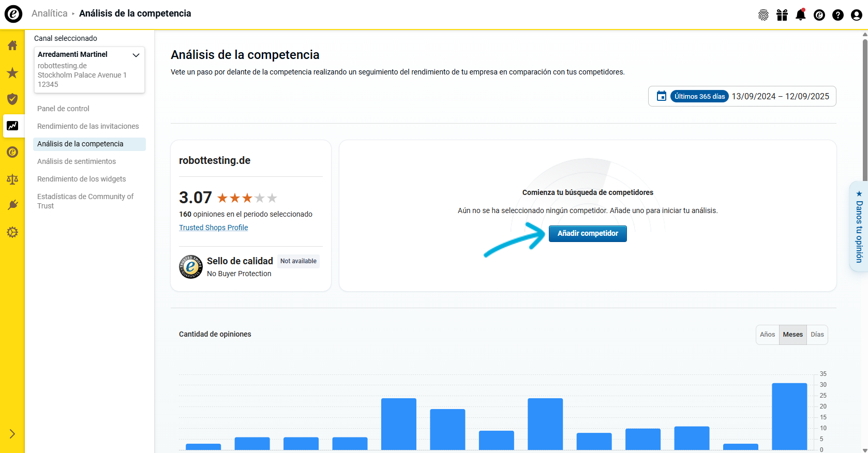Screen dimensions: 868x453
Task: Switch chart view to Años
Action: pyautogui.click(x=767, y=335)
